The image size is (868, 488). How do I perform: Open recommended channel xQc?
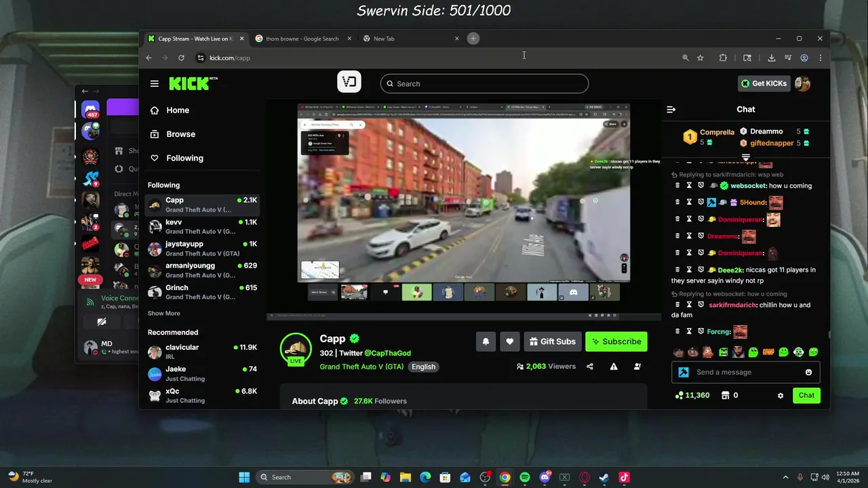[203, 396]
